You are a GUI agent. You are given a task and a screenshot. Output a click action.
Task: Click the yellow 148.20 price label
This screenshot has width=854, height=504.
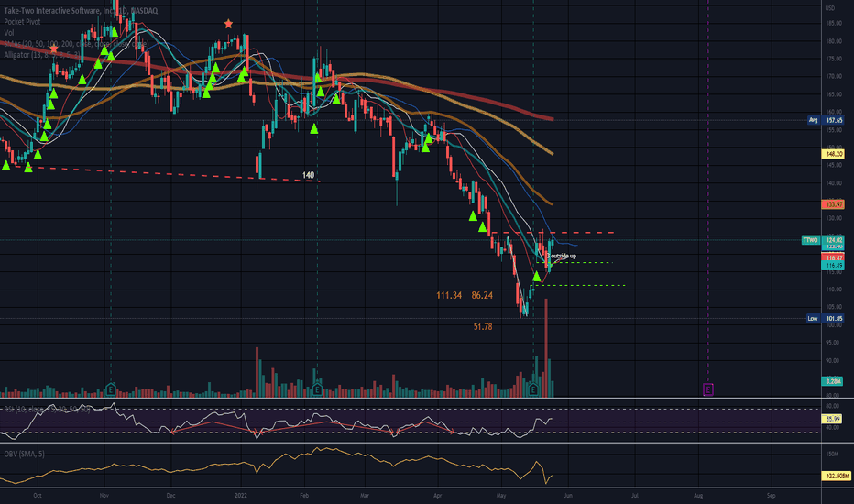(833, 154)
